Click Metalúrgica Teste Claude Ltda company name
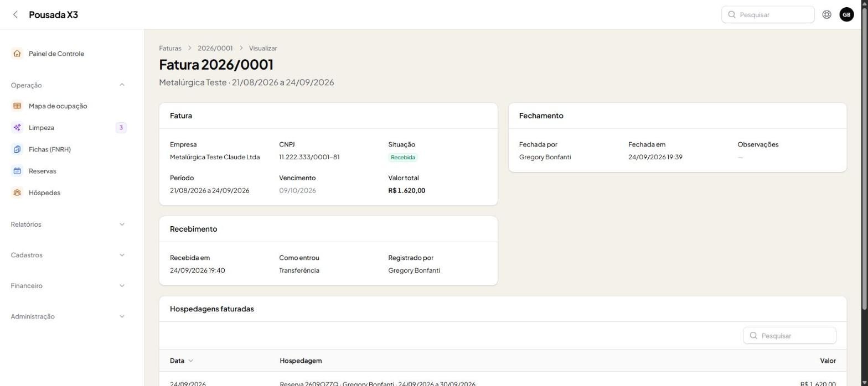Screen dimensions: 868x386 tap(215, 157)
